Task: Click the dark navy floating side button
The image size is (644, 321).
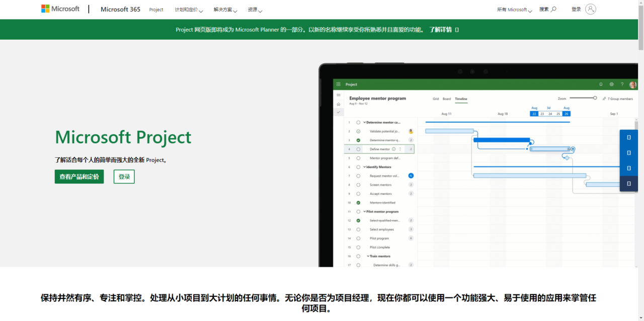Action: (x=629, y=184)
